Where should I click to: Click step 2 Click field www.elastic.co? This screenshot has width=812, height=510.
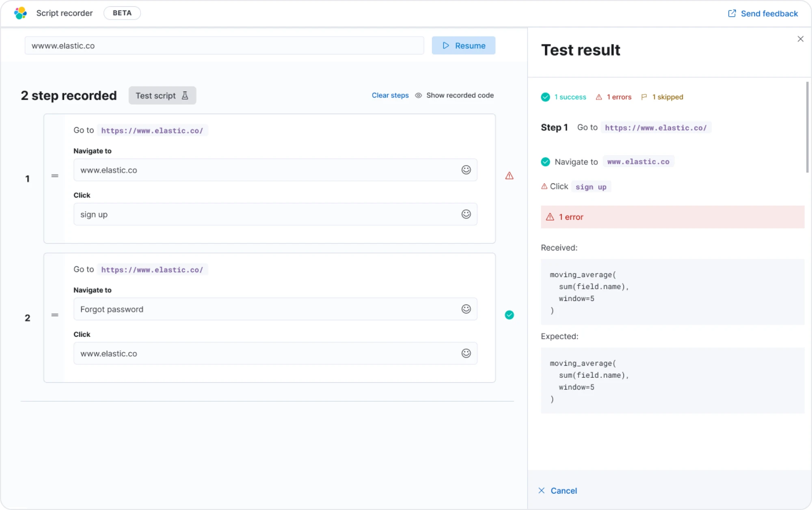275,353
